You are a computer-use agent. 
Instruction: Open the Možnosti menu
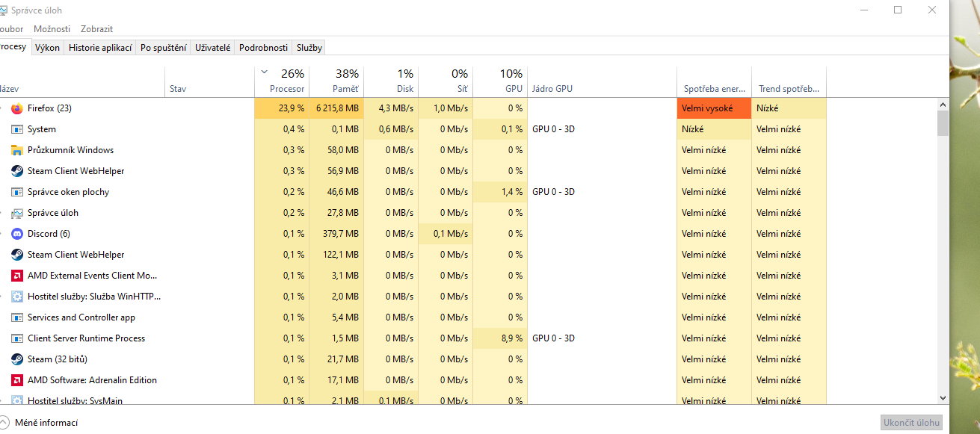tap(52, 29)
